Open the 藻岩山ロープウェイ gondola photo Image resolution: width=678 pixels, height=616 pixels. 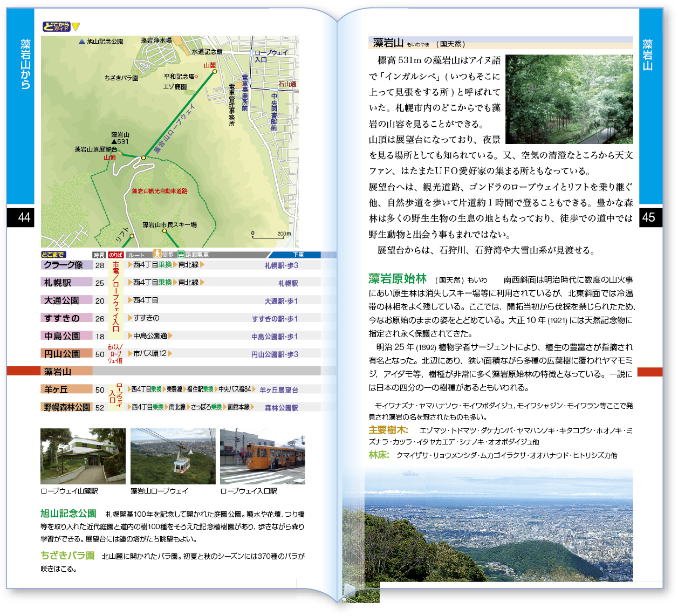click(173, 456)
